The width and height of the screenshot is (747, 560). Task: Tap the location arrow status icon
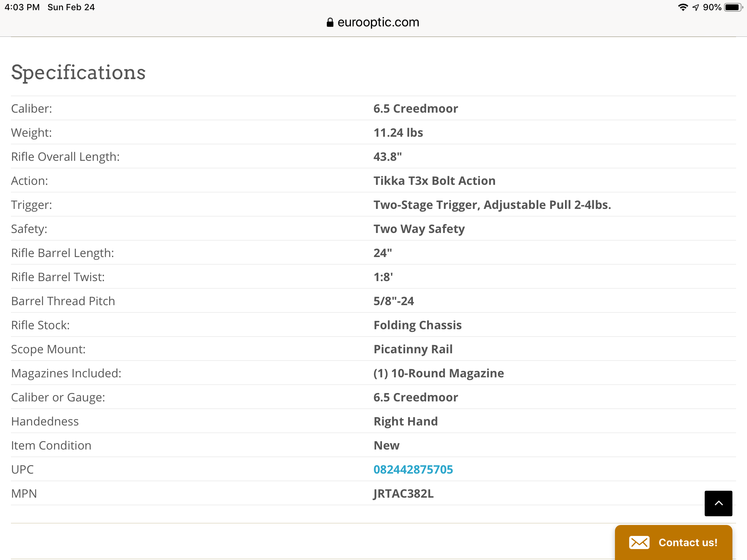(696, 7)
